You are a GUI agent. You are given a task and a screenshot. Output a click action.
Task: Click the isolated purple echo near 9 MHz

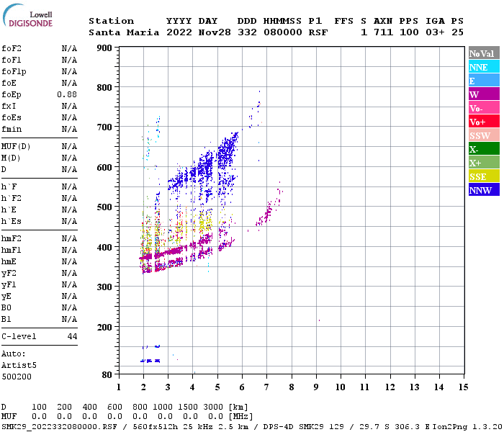(x=319, y=320)
